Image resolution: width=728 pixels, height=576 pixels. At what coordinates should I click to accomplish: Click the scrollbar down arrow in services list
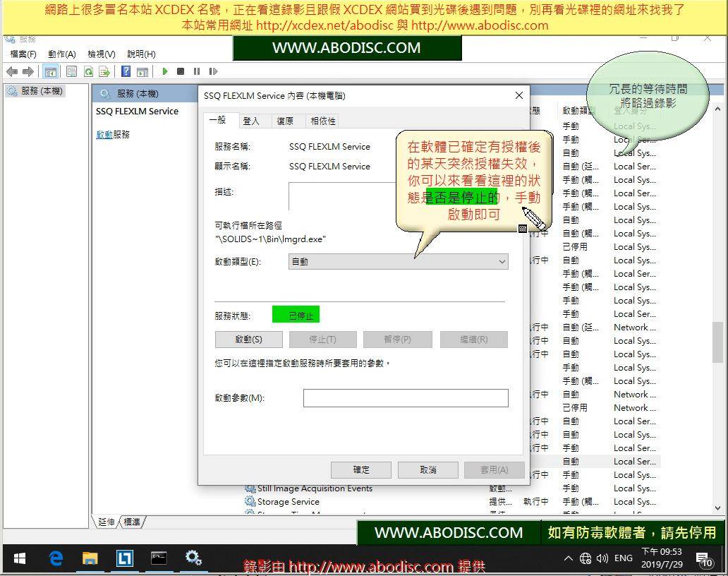point(718,508)
